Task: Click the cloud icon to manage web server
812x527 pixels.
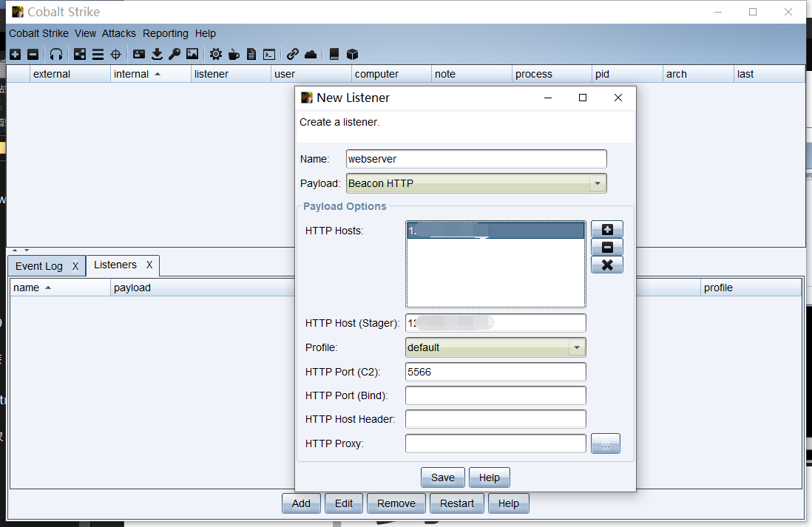Action: (311, 54)
